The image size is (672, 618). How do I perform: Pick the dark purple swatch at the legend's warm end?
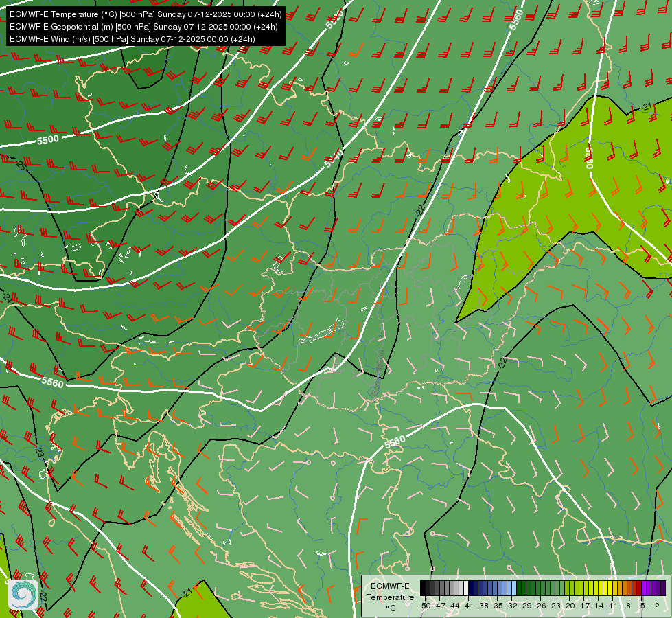point(663,588)
